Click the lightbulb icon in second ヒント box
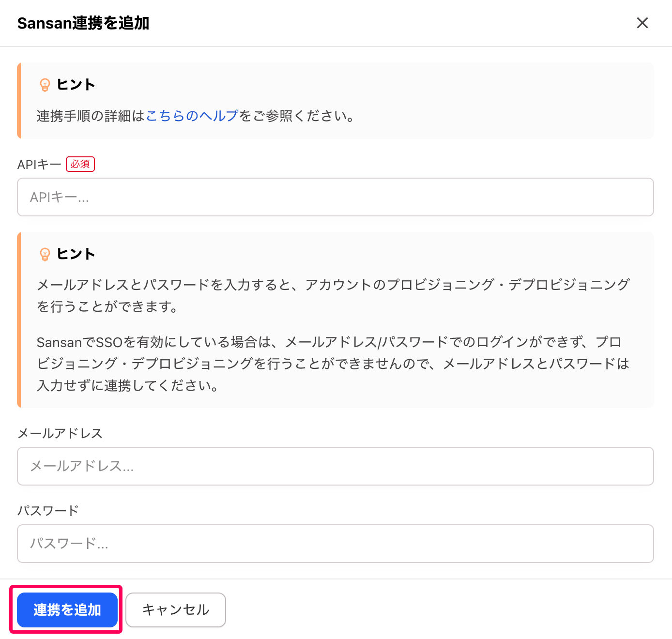The height and width of the screenshot is (639, 672). click(45, 254)
